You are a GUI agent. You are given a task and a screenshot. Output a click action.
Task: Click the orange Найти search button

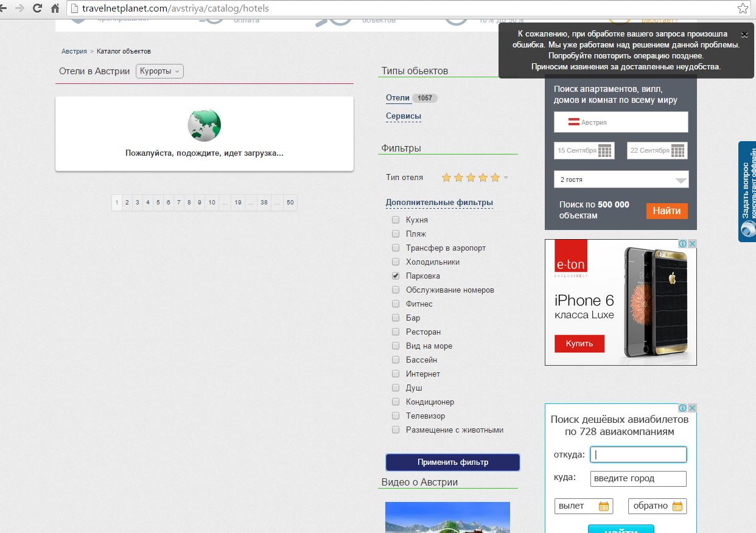click(x=667, y=211)
